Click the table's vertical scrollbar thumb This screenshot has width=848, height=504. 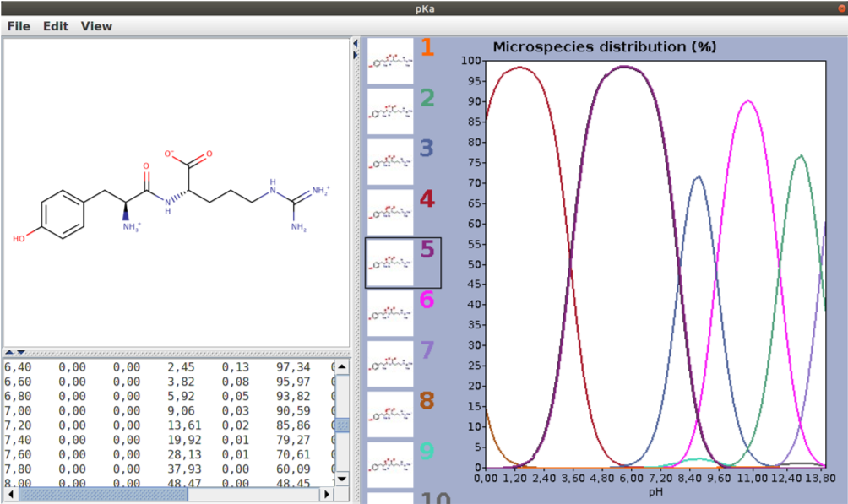[342, 425]
